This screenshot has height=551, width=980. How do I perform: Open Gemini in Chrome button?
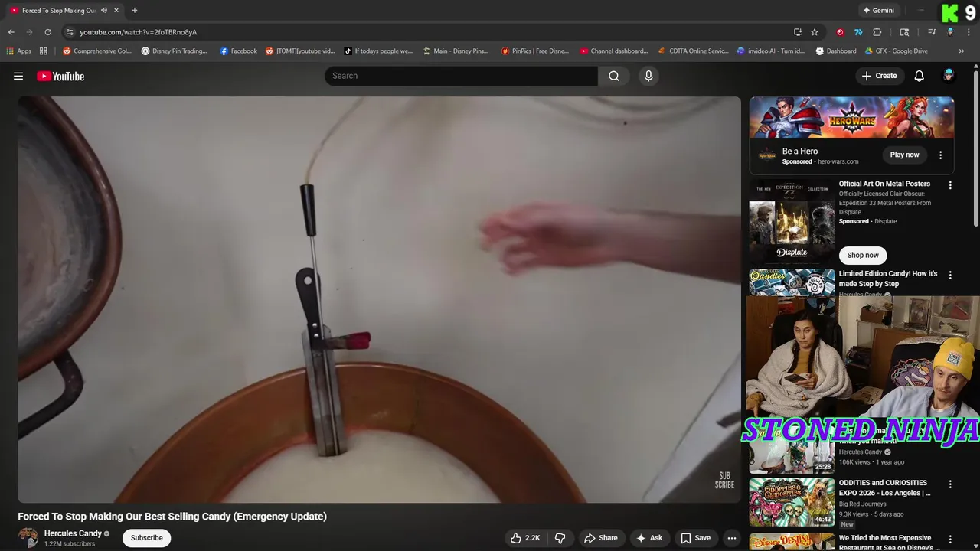pos(878,11)
